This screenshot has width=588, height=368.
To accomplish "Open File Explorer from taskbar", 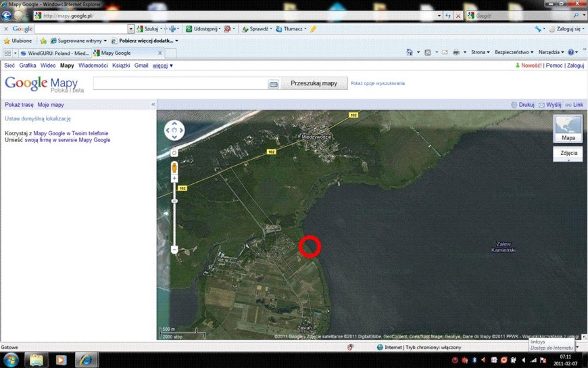I will tap(36, 360).
